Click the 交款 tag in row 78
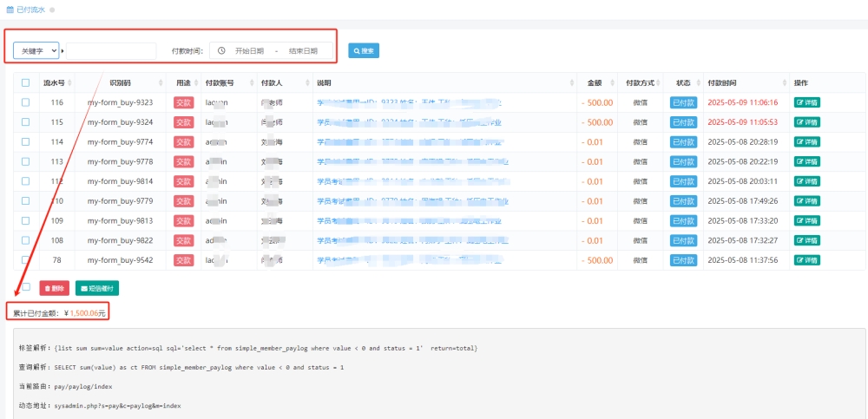 click(183, 259)
